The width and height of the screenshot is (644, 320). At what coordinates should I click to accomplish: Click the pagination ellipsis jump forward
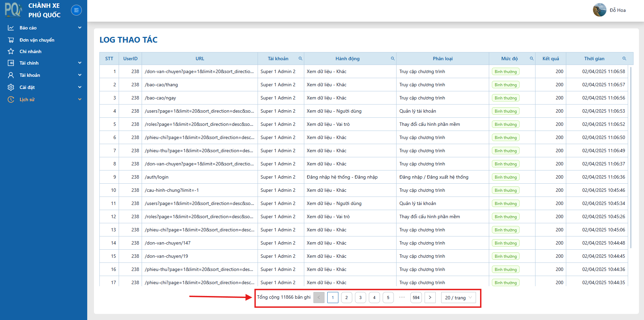[x=402, y=298]
